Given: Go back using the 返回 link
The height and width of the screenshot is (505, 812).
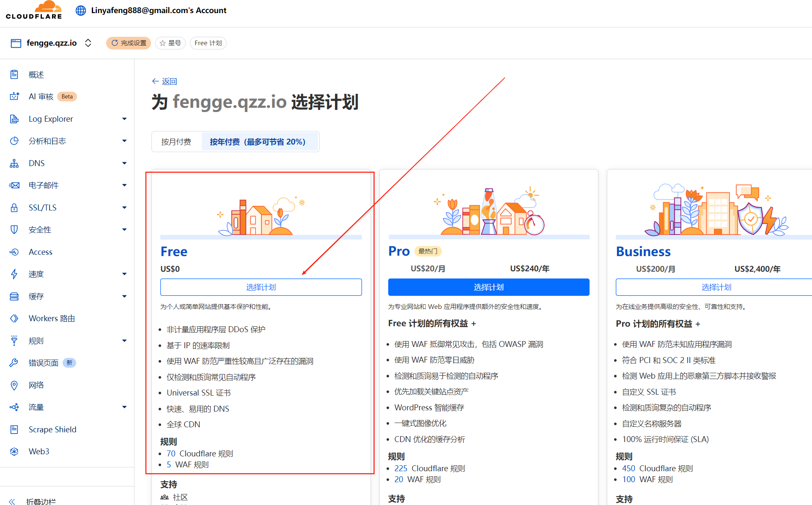Looking at the screenshot, I should click(x=165, y=81).
